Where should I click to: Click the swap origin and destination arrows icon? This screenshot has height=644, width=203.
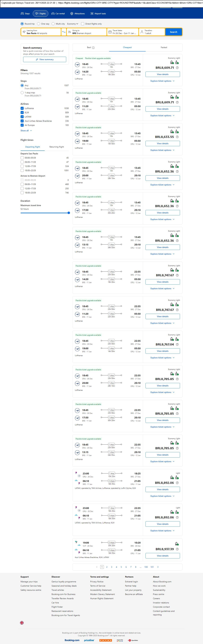(x=64, y=32)
